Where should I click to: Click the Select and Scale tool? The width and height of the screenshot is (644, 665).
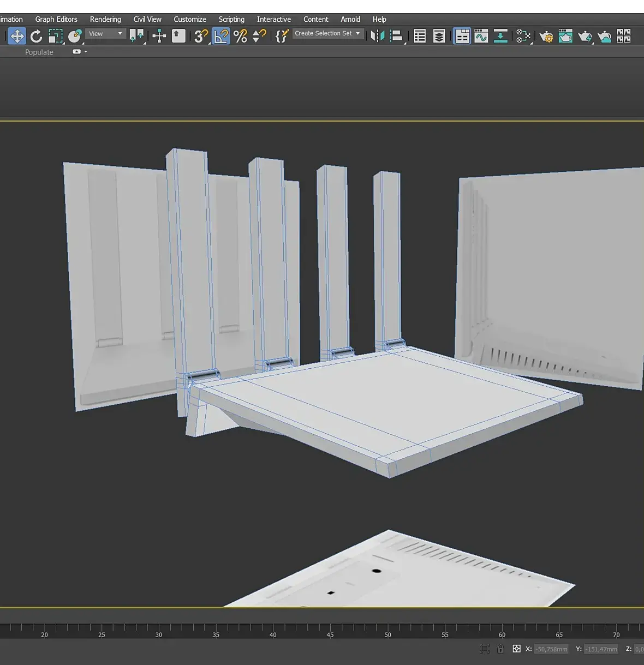click(55, 37)
